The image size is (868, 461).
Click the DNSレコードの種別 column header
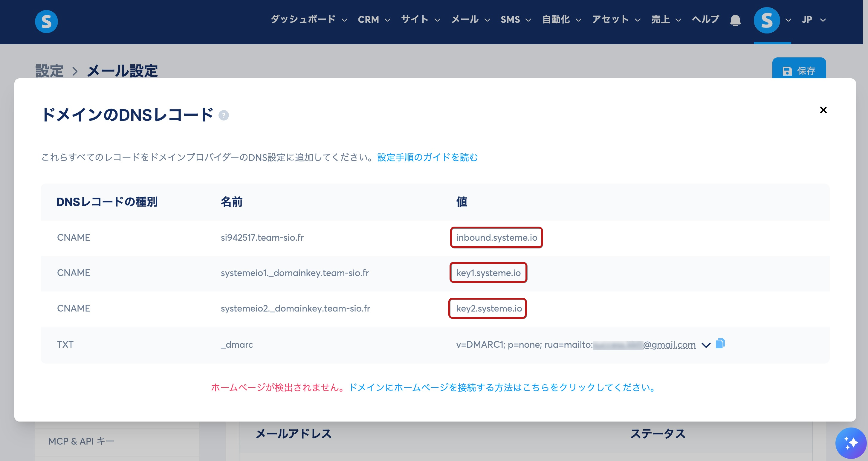point(107,202)
